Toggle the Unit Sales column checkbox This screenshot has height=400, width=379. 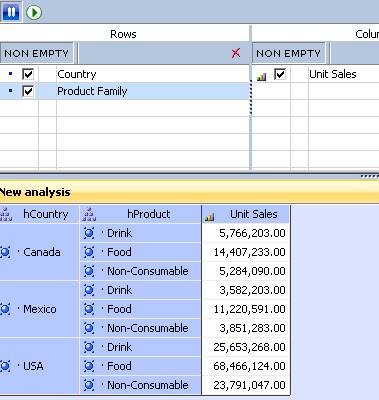coord(280,74)
